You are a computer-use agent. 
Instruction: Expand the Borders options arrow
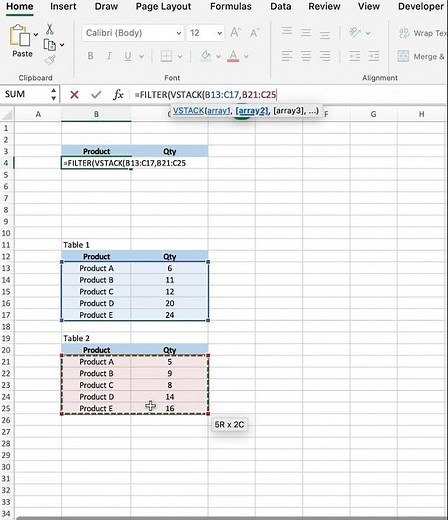click(x=180, y=57)
